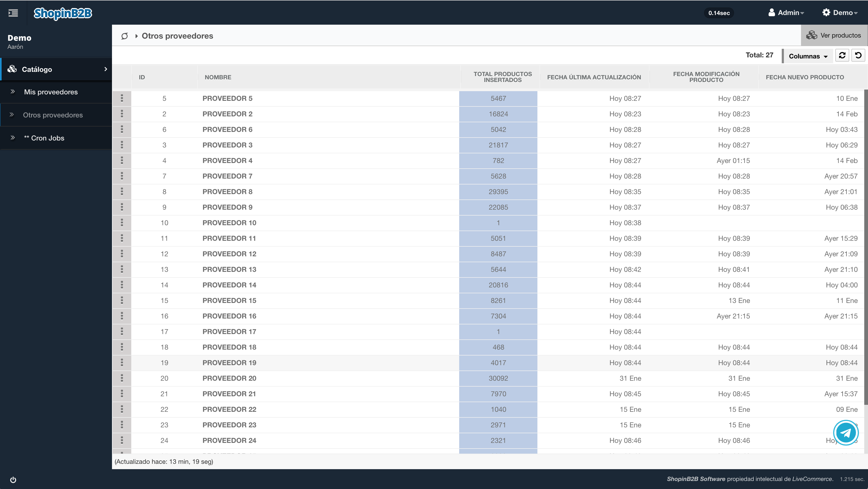
Task: Click PROVEEDOR 15 '13 Ene' modification date
Action: coord(739,301)
